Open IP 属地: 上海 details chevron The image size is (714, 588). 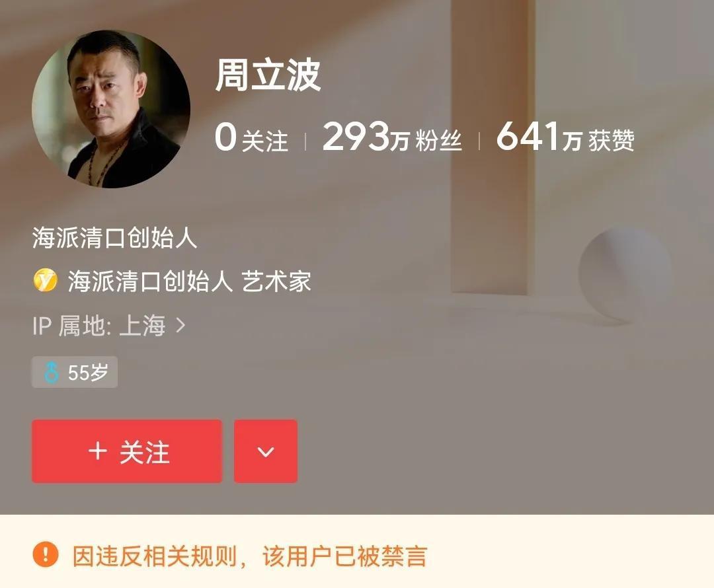coord(180,326)
